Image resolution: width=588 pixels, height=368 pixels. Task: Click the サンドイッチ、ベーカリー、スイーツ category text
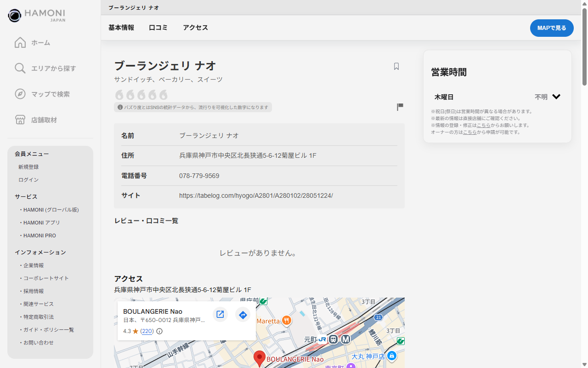click(168, 80)
